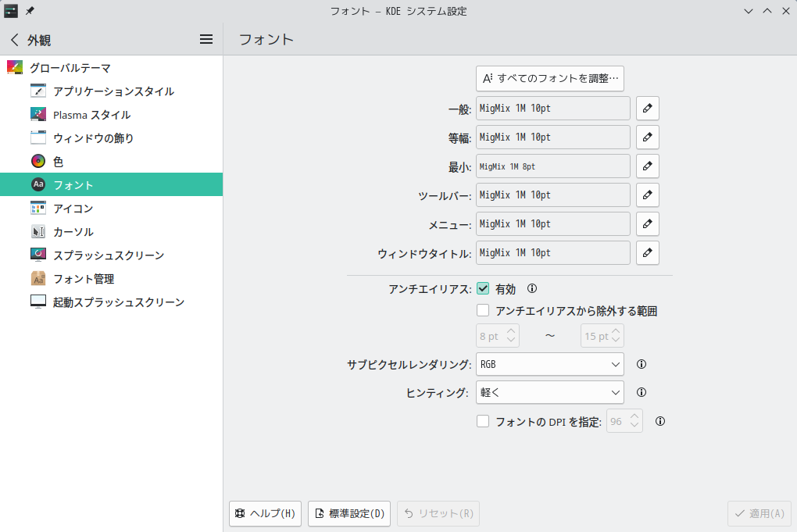Select フォント in the sidebar
This screenshot has height=532, width=797.
pos(111,184)
